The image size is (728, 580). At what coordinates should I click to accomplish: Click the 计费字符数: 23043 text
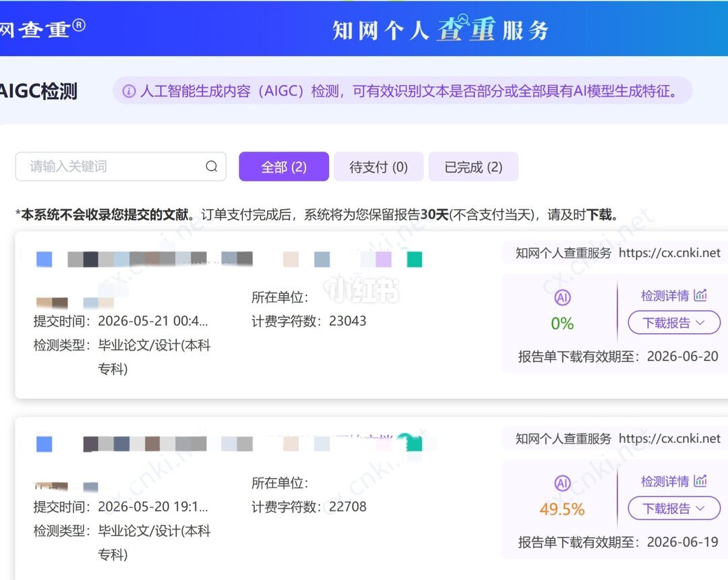point(309,321)
